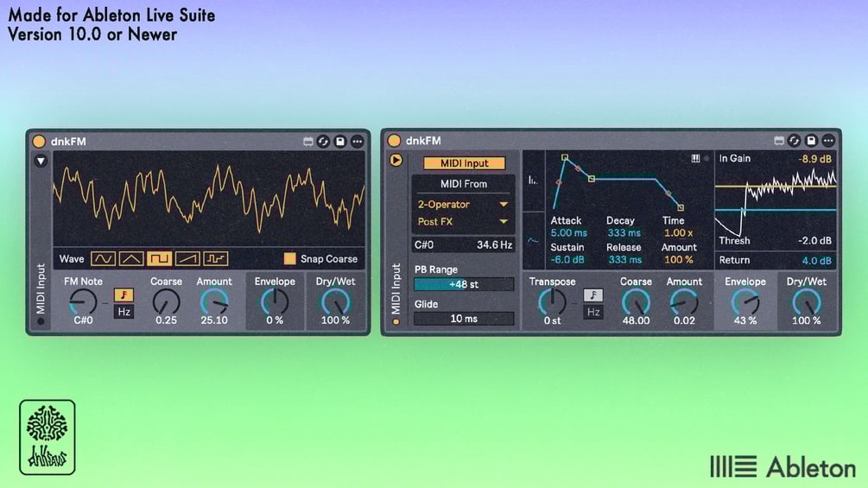Click left dnkFM Coarse knob
The image size is (868, 488).
point(166,302)
